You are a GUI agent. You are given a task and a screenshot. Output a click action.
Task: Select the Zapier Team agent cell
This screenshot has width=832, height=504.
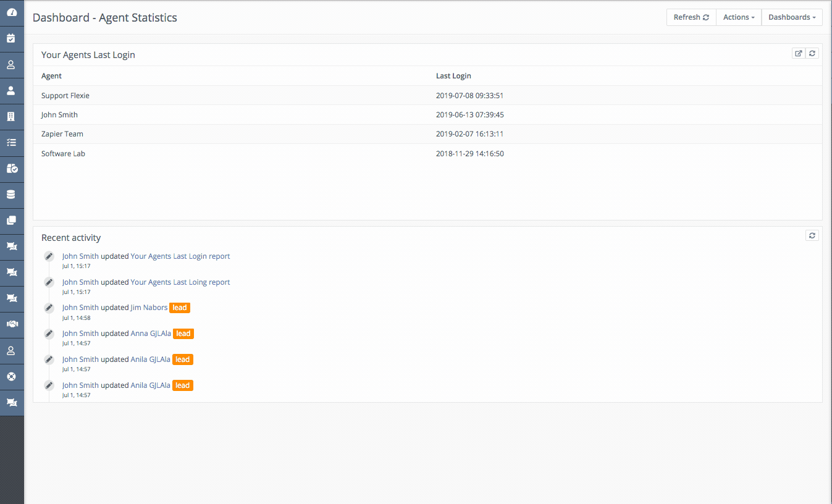click(62, 134)
